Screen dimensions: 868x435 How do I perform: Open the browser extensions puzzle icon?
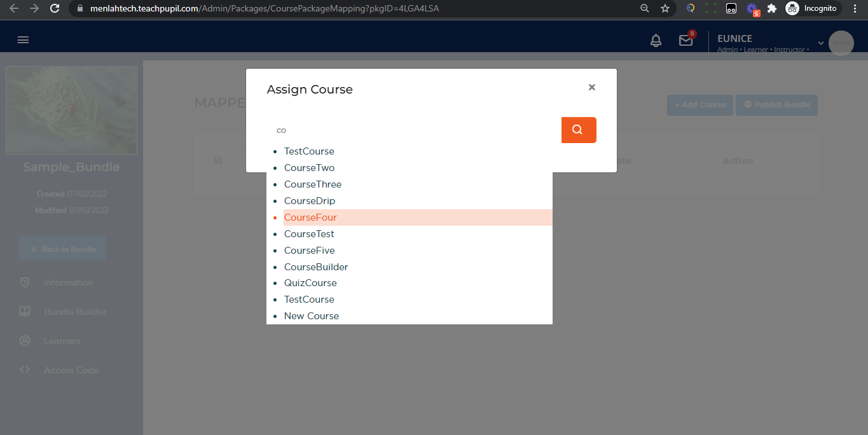[x=772, y=8]
